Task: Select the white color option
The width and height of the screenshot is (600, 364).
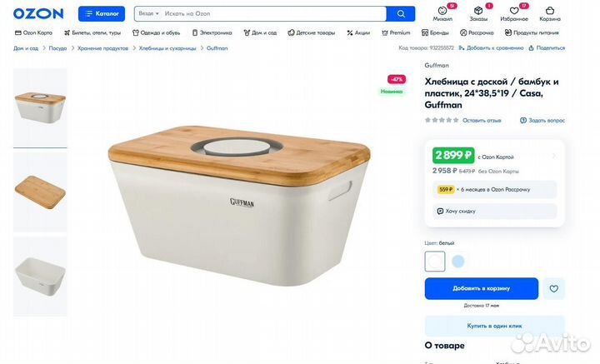Action: click(x=435, y=261)
